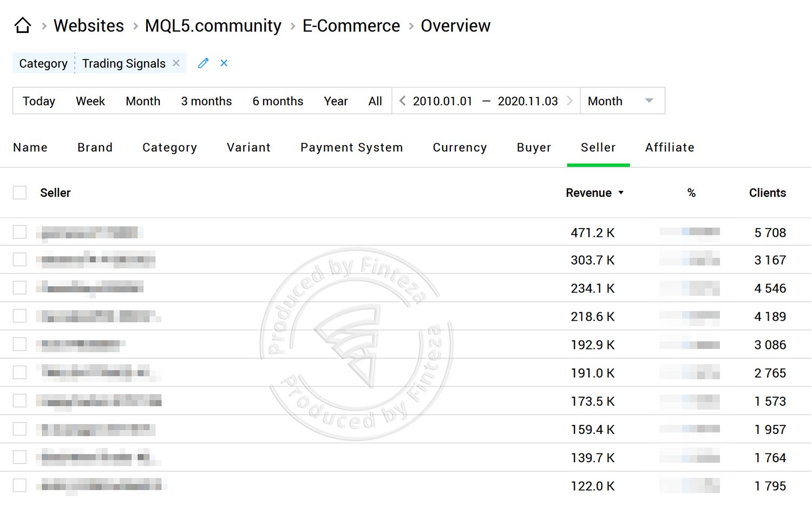Screen dimensions: 812x505
Task: Select checkbox for 192.9 K revenue row
Action: (x=20, y=345)
